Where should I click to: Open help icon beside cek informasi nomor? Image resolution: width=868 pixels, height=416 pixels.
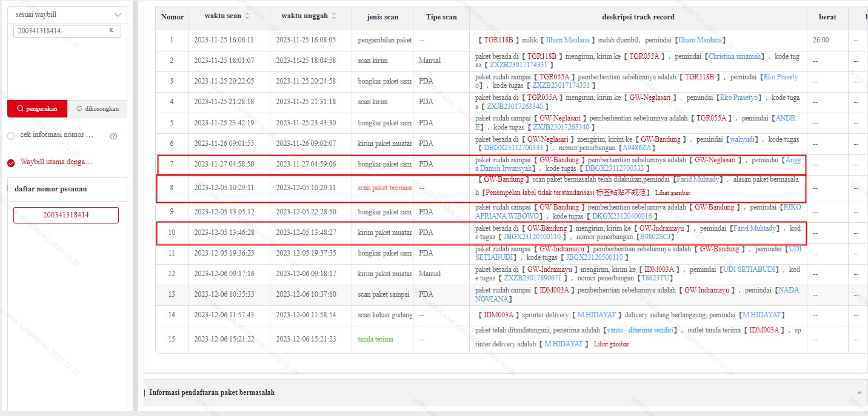113,136
